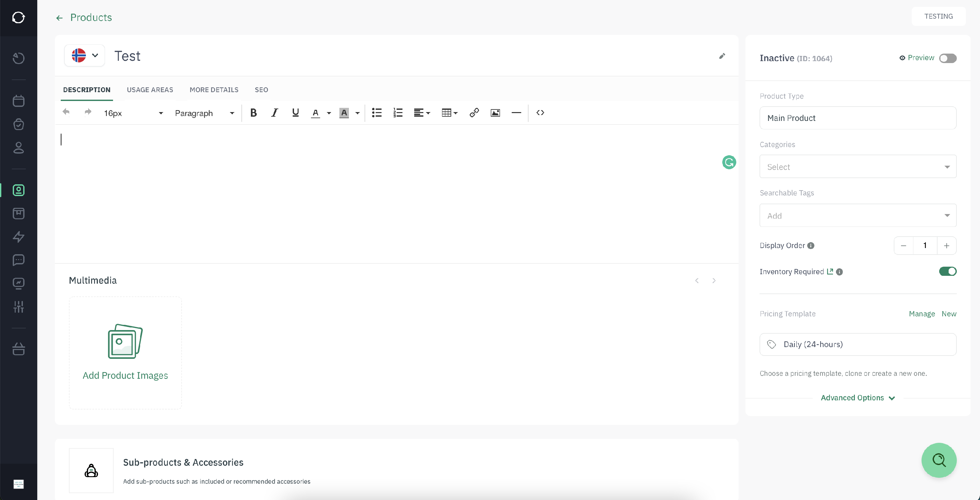This screenshot has width=980, height=500.
Task: Apply italic formatting
Action: [274, 113]
